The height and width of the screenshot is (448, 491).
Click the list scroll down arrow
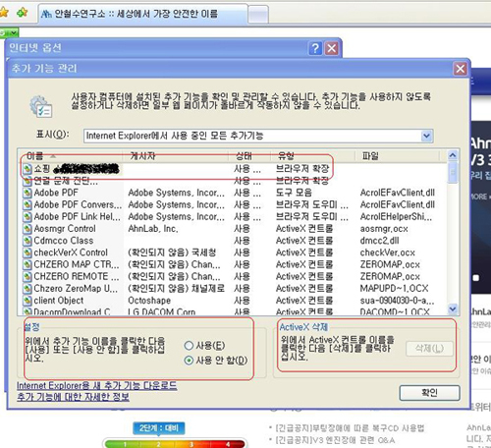[453, 308]
